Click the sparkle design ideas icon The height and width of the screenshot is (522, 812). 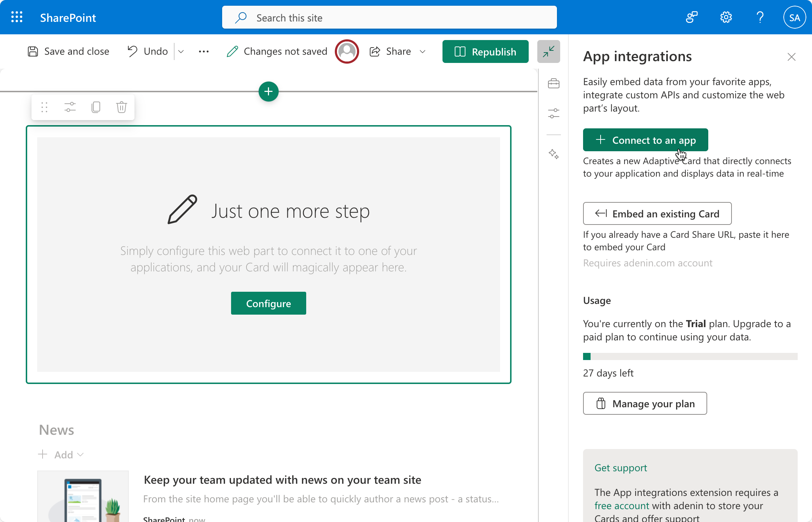pyautogui.click(x=553, y=154)
